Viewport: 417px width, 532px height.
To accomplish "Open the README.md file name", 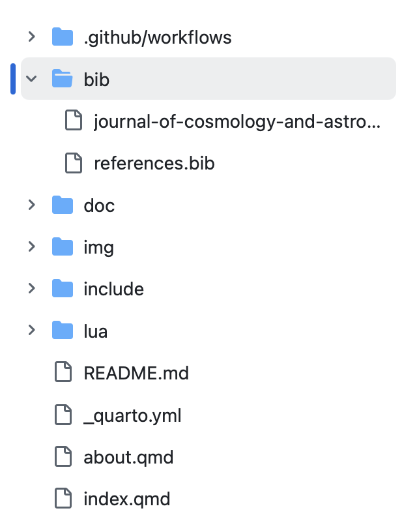I will click(x=136, y=373).
